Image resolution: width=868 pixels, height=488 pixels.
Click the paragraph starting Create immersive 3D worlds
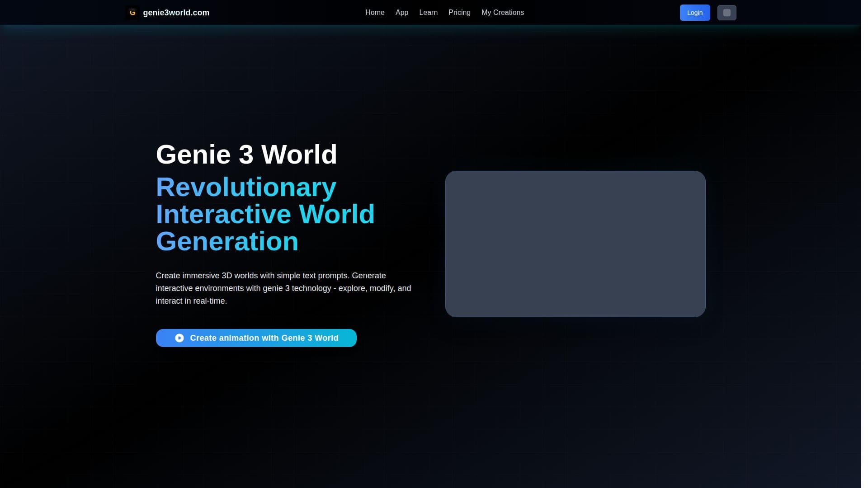click(283, 288)
